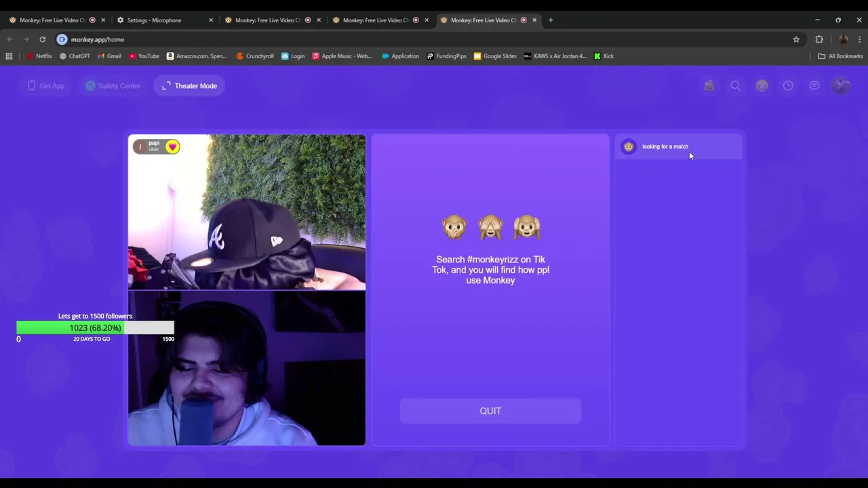This screenshot has width=868, height=488.
Task: Click the 'looking for a match' status text
Action: tap(665, 146)
